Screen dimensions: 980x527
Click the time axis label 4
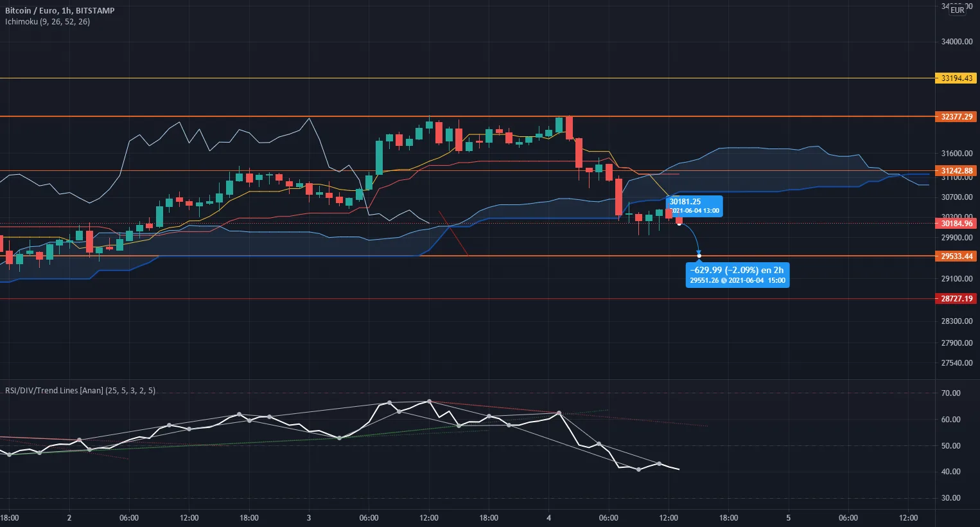(548, 518)
